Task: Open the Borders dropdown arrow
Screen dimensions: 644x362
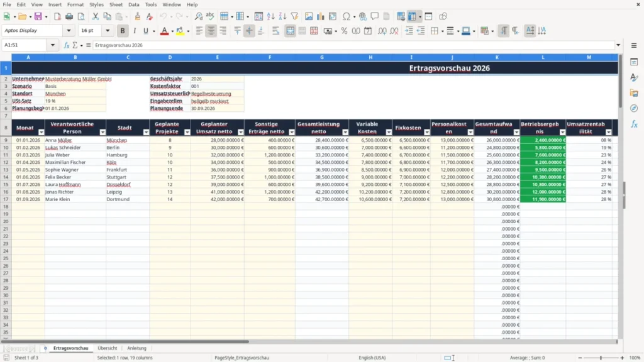Action: (442, 31)
